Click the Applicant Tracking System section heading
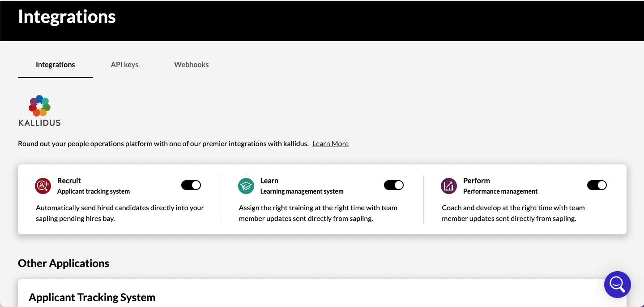The height and width of the screenshot is (307, 644). (x=92, y=297)
